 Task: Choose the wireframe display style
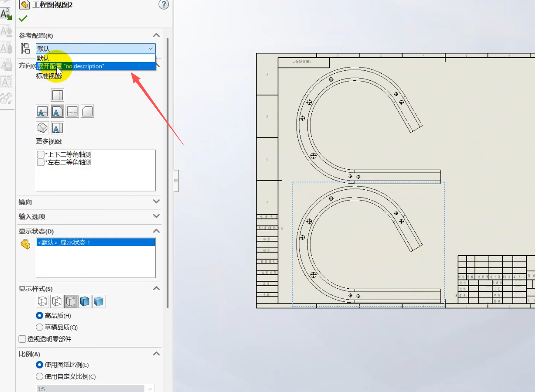[42, 301]
